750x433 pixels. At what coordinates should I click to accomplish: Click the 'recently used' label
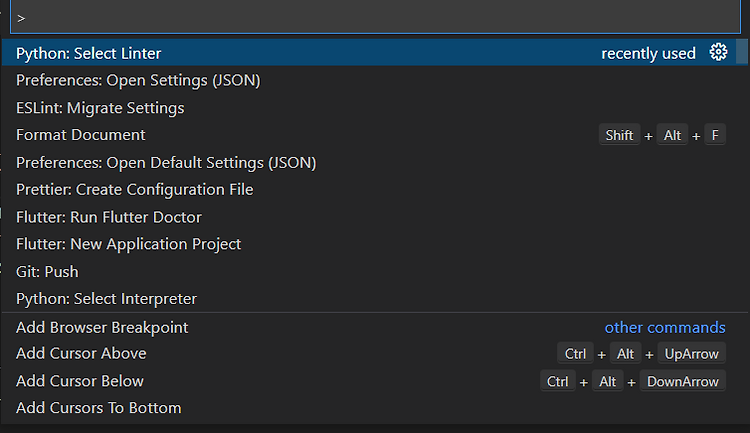tap(648, 53)
